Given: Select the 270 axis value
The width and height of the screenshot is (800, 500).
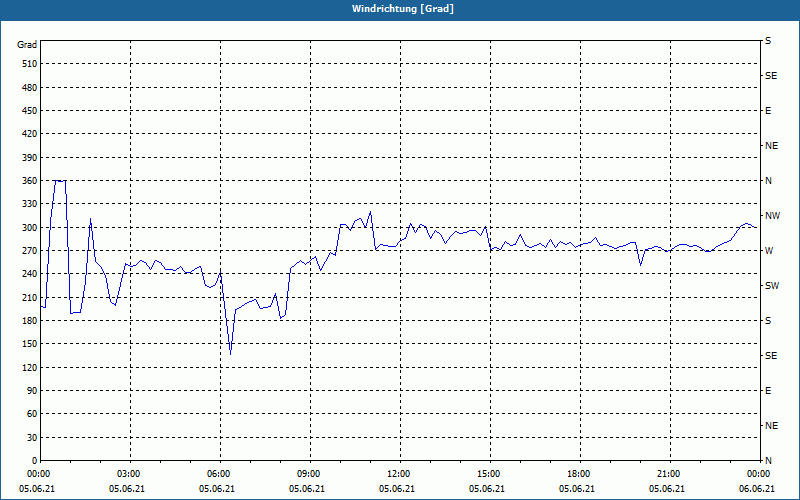Looking at the screenshot, I should click(x=30, y=251).
